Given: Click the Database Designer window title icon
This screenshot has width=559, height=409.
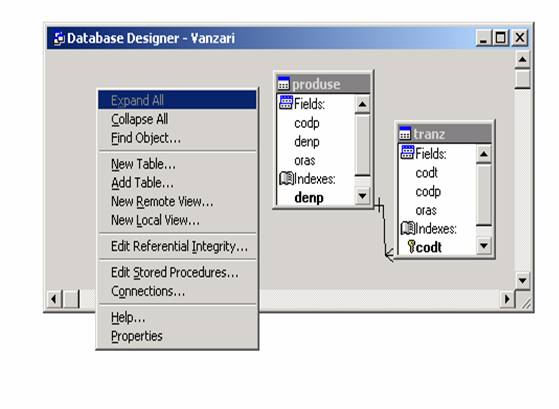Looking at the screenshot, I should click(59, 39).
